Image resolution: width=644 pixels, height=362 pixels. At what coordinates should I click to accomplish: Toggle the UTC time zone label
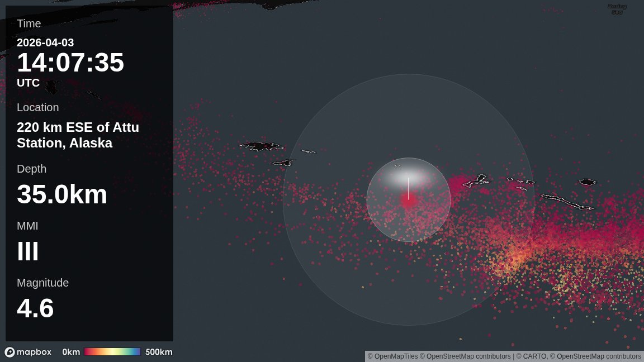[x=28, y=83]
